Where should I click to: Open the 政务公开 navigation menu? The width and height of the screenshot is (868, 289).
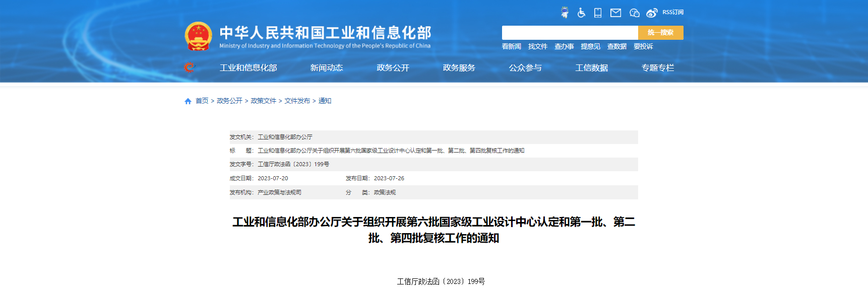pyautogui.click(x=393, y=67)
